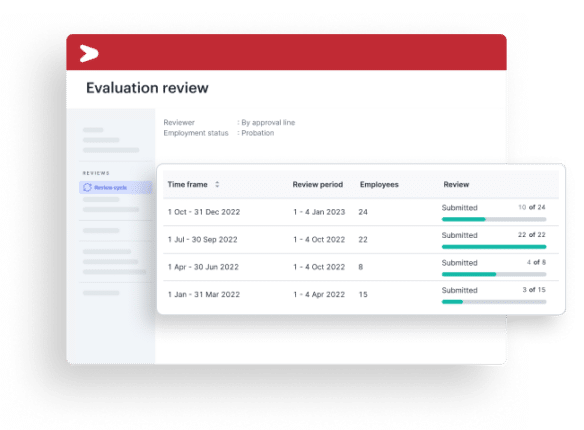Click the white arrow logo in red header
This screenshot has height=430, width=584.
click(89, 54)
